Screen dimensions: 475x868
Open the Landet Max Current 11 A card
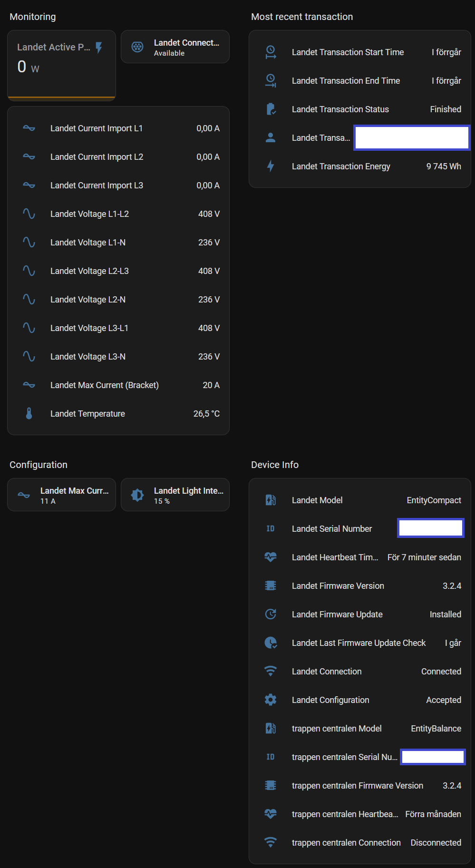click(x=62, y=495)
